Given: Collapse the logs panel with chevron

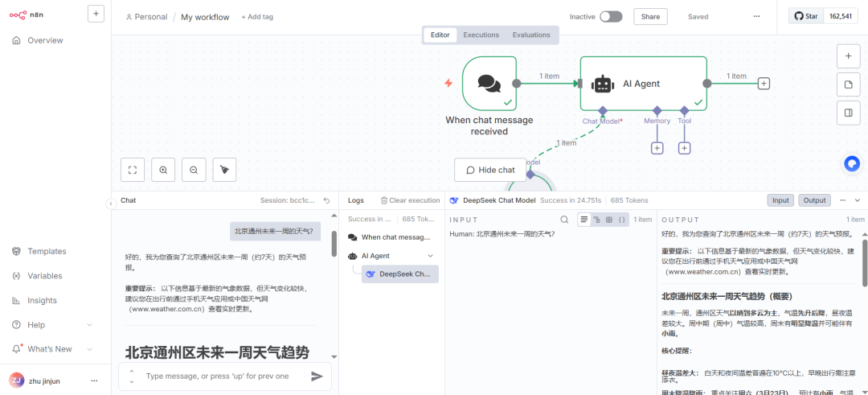Looking at the screenshot, I should point(858,200).
